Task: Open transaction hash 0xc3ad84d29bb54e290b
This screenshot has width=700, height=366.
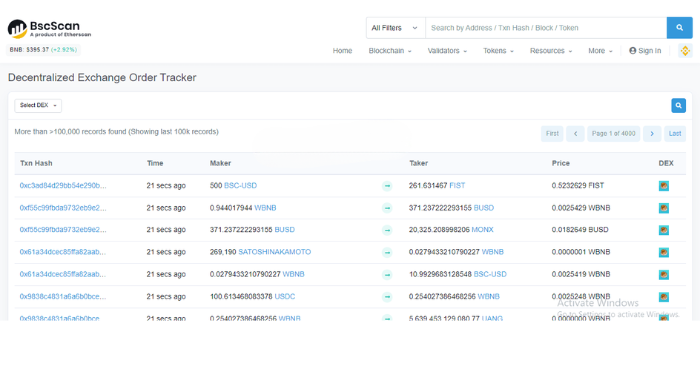Action: [63, 185]
